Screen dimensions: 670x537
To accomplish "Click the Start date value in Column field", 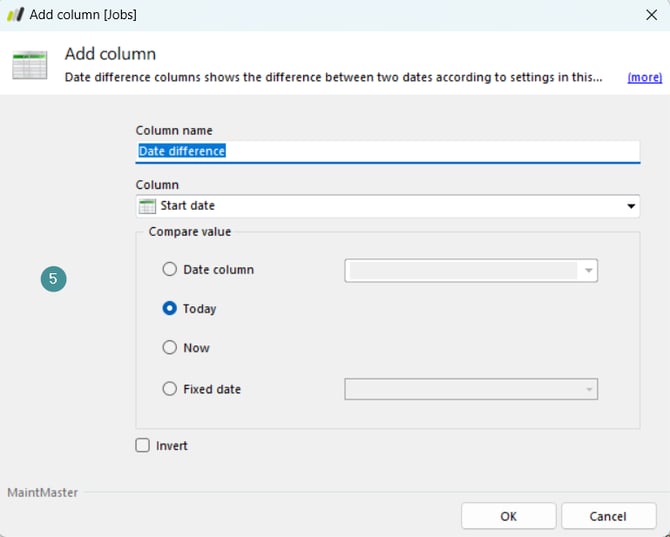I will 188,206.
